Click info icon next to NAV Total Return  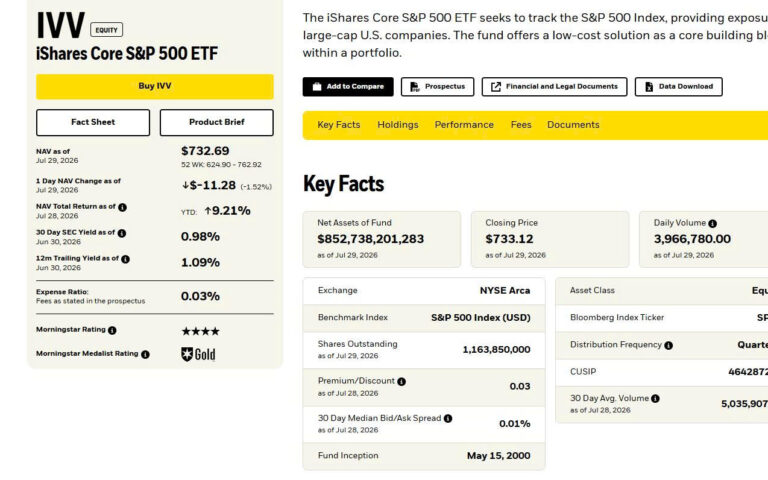pos(122,207)
